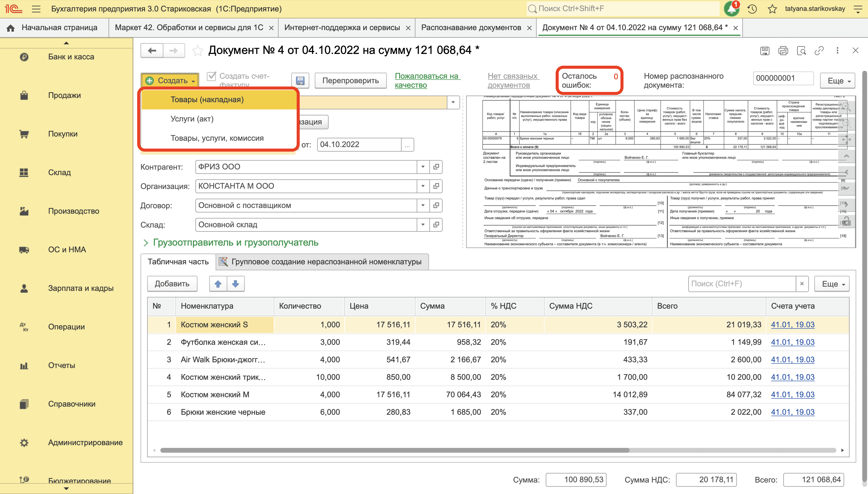868x494 pixels.
Task: Move table row up with blue arrow
Action: pyautogui.click(x=218, y=284)
